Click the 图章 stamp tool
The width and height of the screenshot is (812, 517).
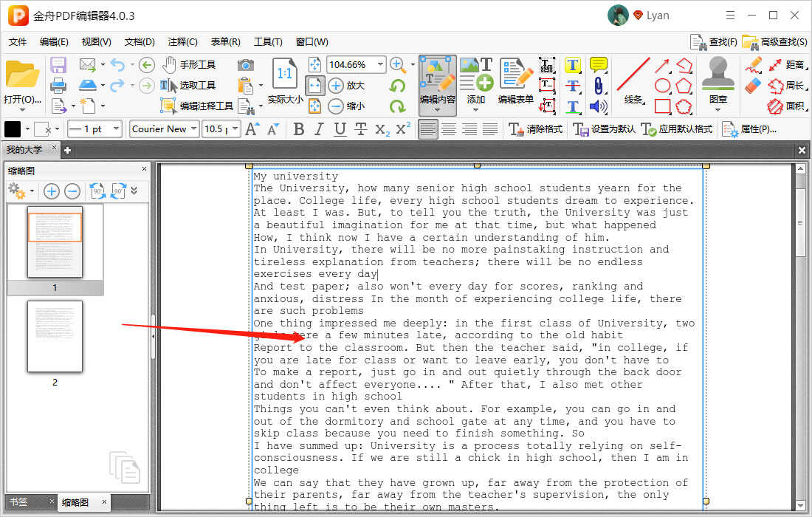pyautogui.click(x=718, y=83)
